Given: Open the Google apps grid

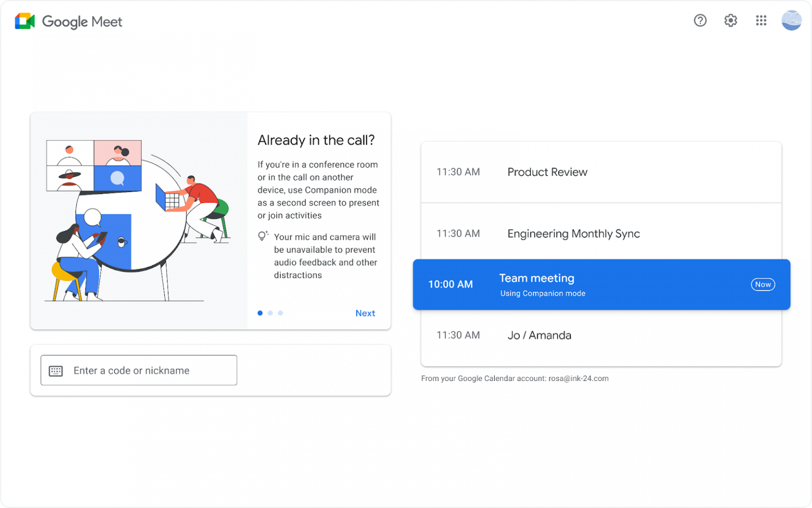Looking at the screenshot, I should [x=761, y=20].
